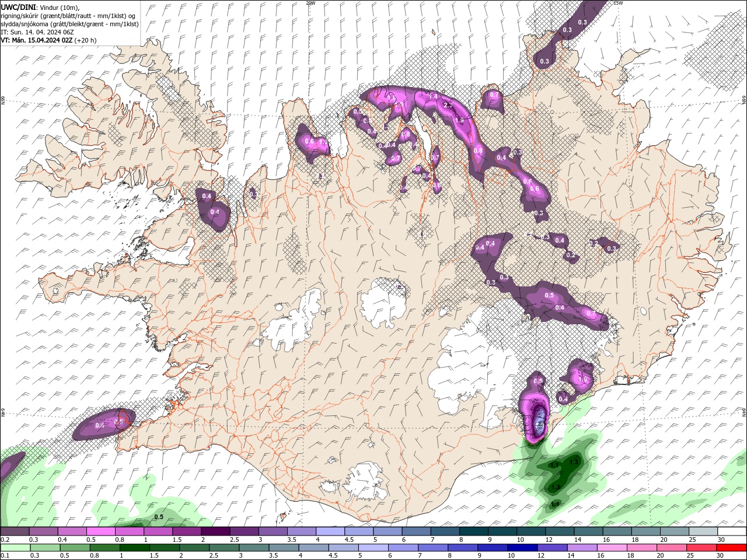Screen dimensions: 747x560
Task: Select the dark teal snow swatch starting at 8
Action: [x=473, y=531]
